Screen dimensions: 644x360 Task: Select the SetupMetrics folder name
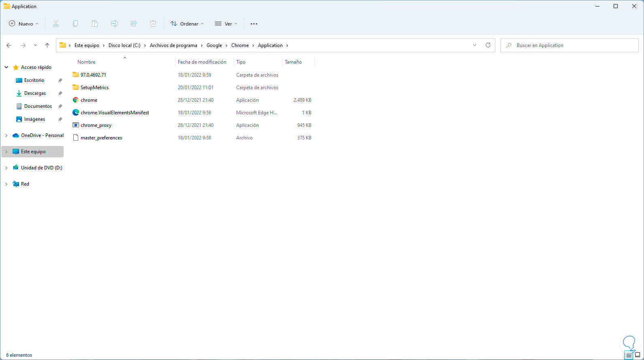coord(94,88)
